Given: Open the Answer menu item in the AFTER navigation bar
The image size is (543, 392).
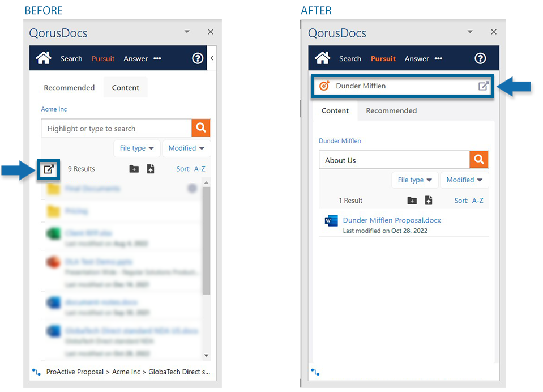Looking at the screenshot, I should point(417,58).
